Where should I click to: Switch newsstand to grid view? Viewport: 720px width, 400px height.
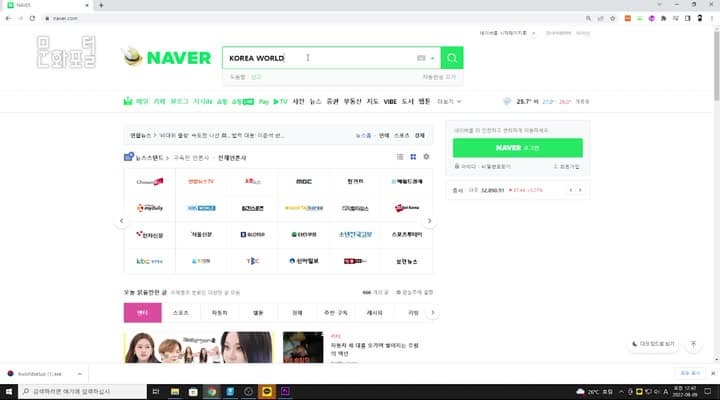tap(413, 157)
